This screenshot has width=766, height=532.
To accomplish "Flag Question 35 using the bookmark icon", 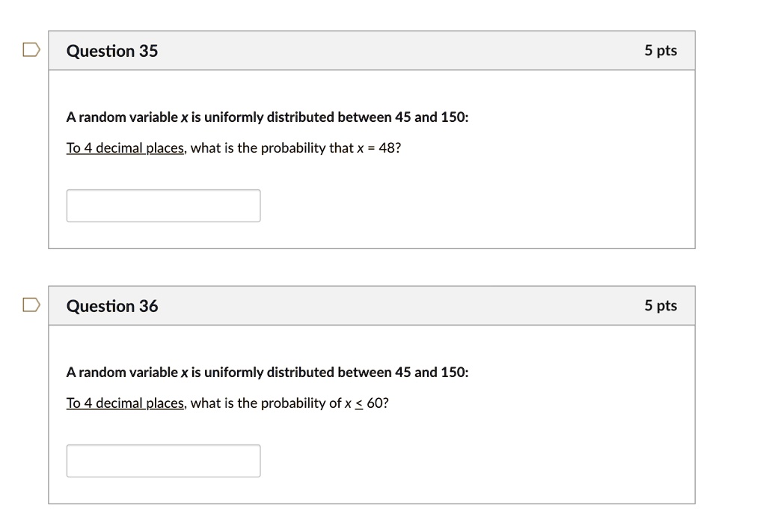I will pos(31,50).
